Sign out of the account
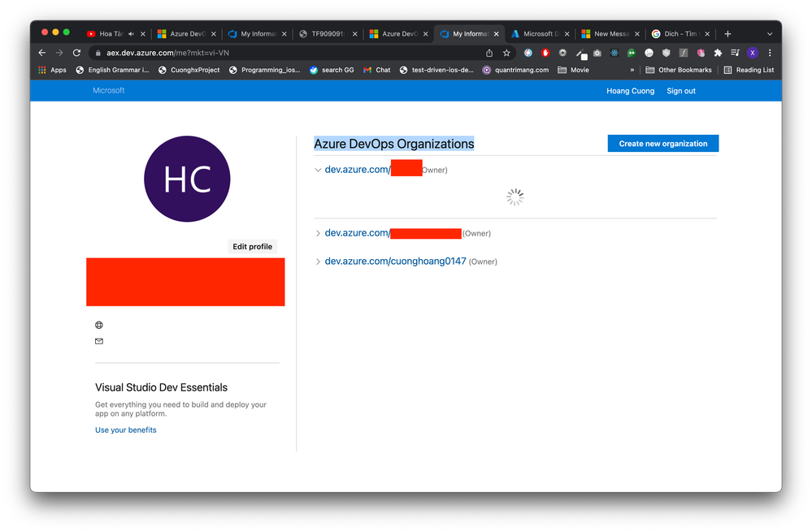 point(681,91)
